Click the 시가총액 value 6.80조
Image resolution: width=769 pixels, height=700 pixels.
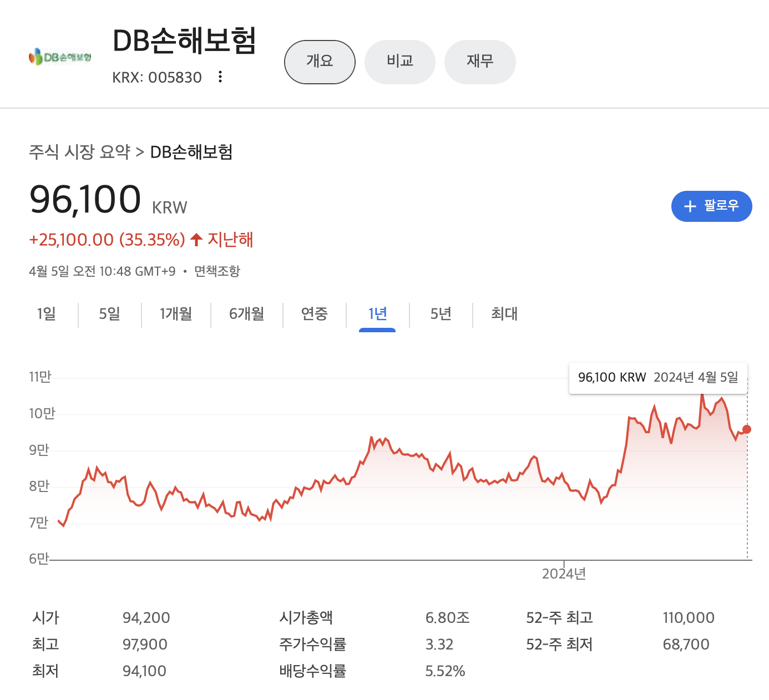point(447,617)
